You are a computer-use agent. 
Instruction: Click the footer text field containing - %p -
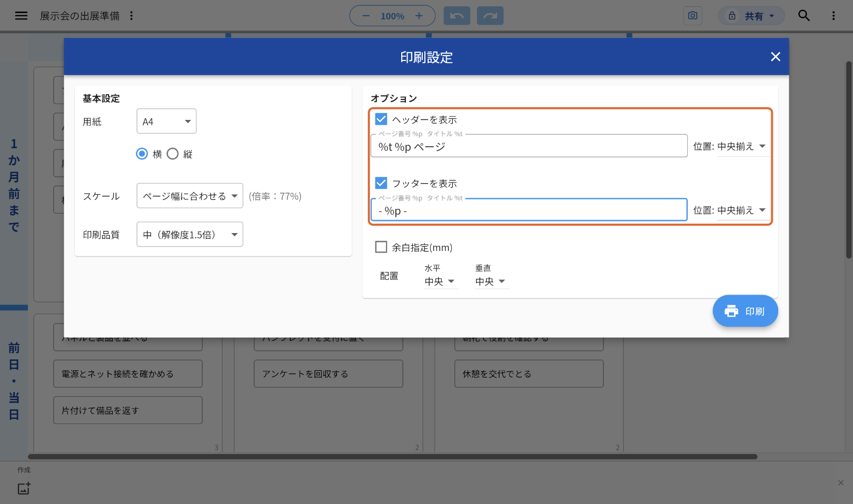coord(529,210)
